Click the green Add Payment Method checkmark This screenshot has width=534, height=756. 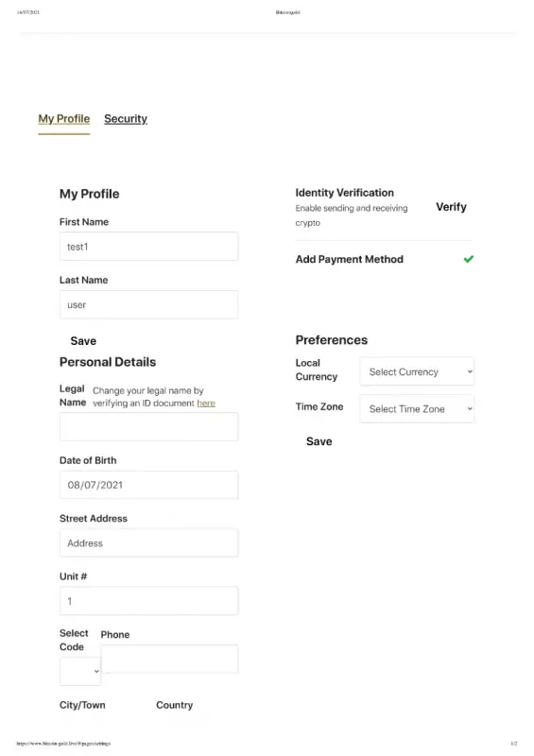coord(469,259)
